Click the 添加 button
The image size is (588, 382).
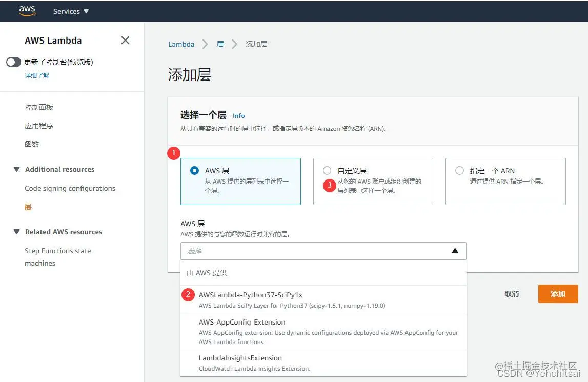558,294
